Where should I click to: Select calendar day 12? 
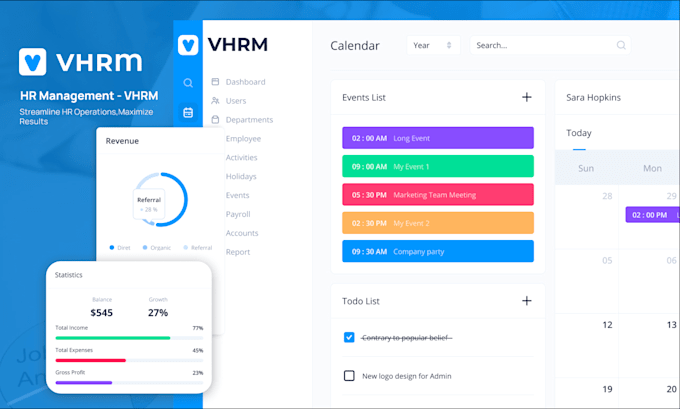tap(607, 325)
